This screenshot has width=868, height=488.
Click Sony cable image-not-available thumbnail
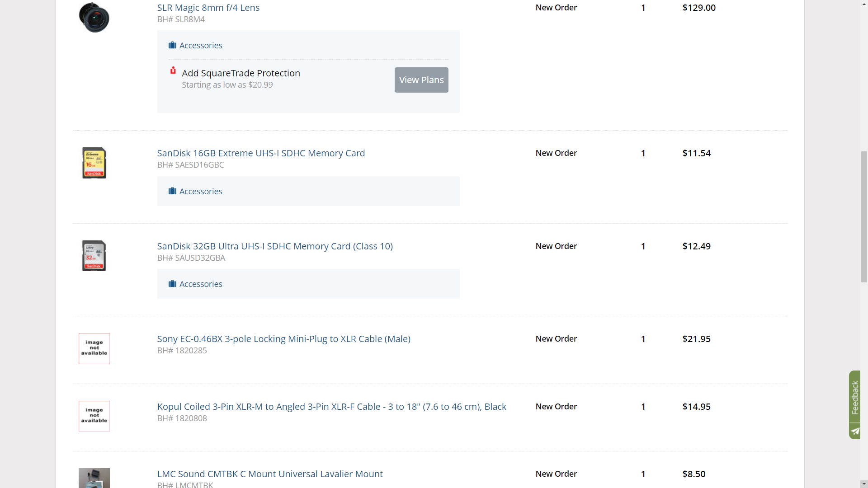coord(94,348)
